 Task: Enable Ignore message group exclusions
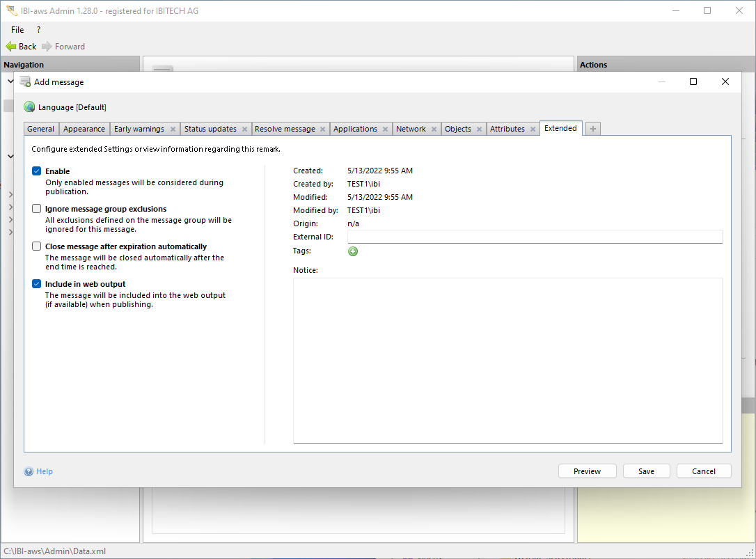point(37,209)
